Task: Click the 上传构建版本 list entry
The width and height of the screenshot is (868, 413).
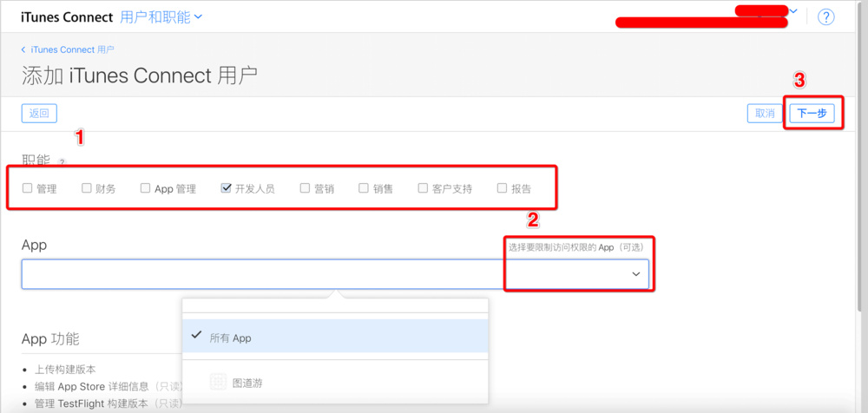Action: [x=65, y=369]
